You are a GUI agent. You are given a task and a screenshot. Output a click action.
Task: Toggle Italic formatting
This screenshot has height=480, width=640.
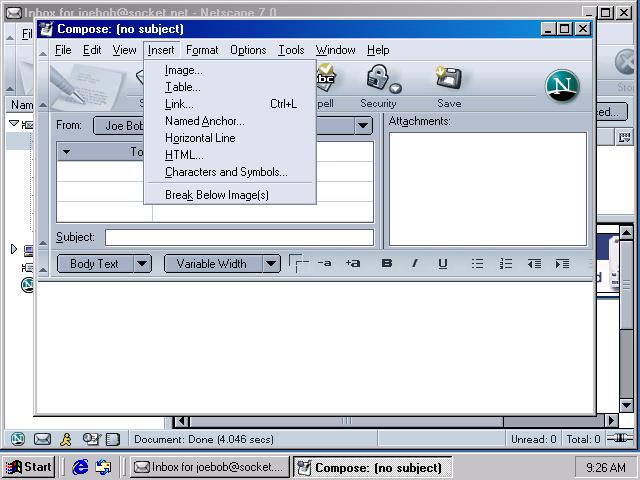tap(415, 264)
